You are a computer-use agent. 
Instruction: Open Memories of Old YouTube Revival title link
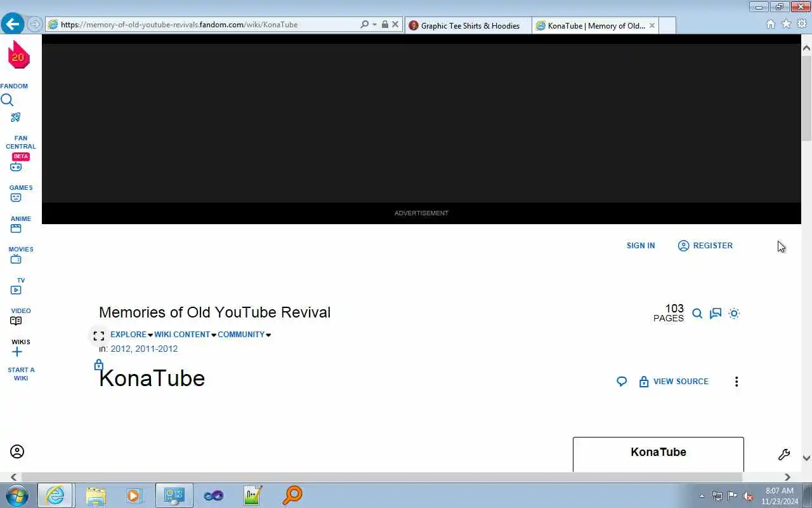[214, 312]
